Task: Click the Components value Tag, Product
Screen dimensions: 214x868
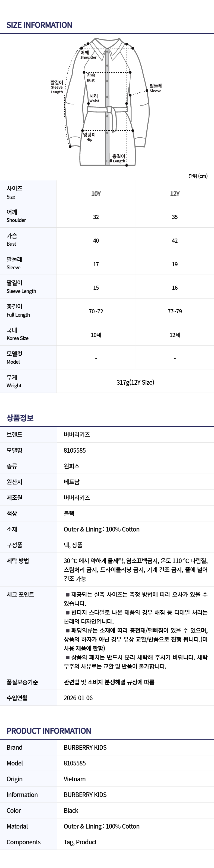Action: (x=80, y=842)
